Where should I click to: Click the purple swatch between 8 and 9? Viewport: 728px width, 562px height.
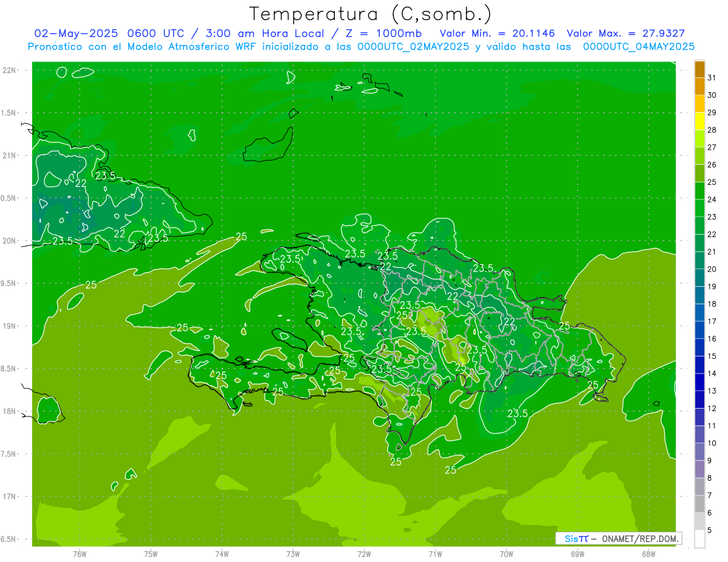coord(699,468)
